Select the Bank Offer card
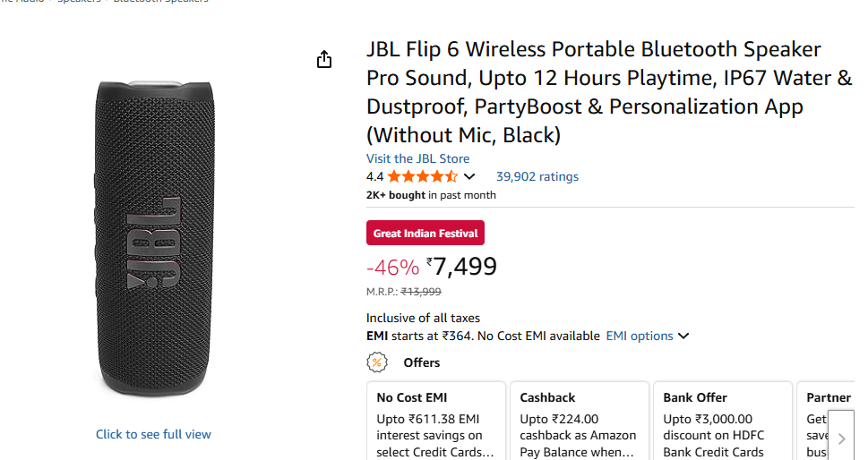Viewport: 868px width, 460px height. coord(722,422)
